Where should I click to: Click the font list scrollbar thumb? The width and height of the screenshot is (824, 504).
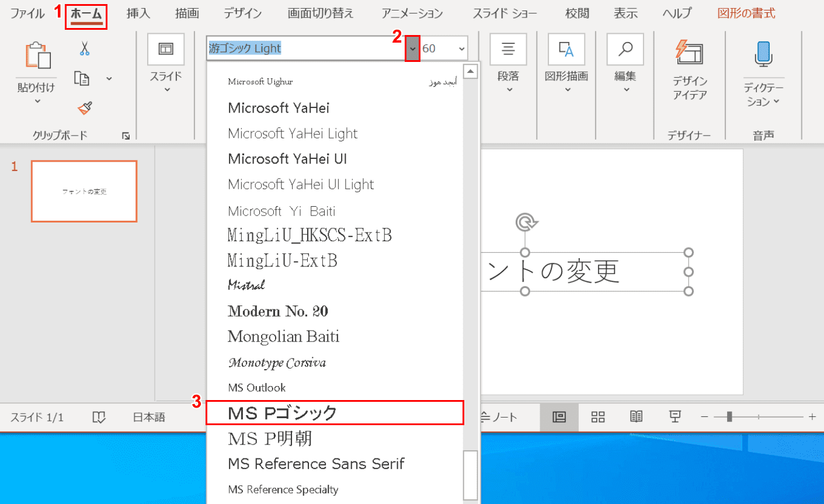471,475
